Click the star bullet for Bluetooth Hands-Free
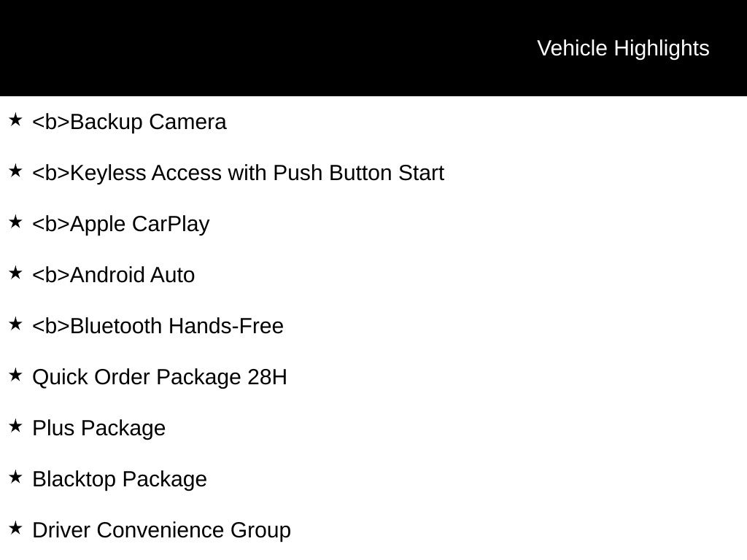The width and height of the screenshot is (747, 560). coord(15,324)
